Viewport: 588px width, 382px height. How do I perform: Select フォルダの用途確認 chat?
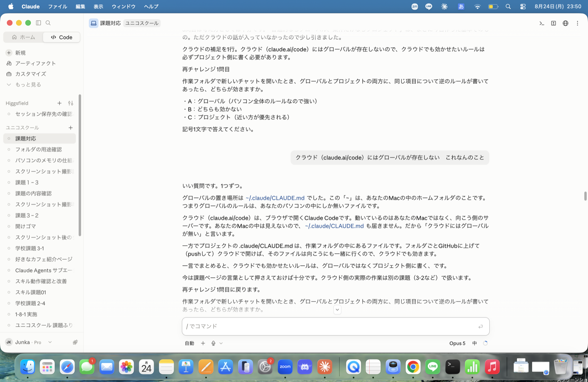40,149
